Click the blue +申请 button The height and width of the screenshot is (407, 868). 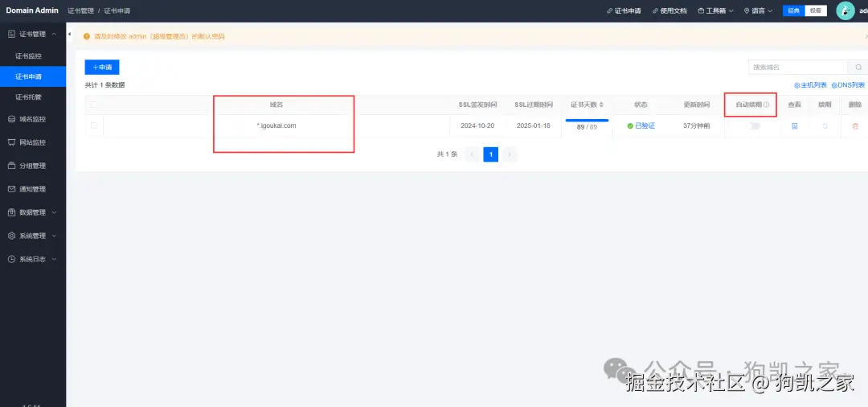[x=102, y=67]
